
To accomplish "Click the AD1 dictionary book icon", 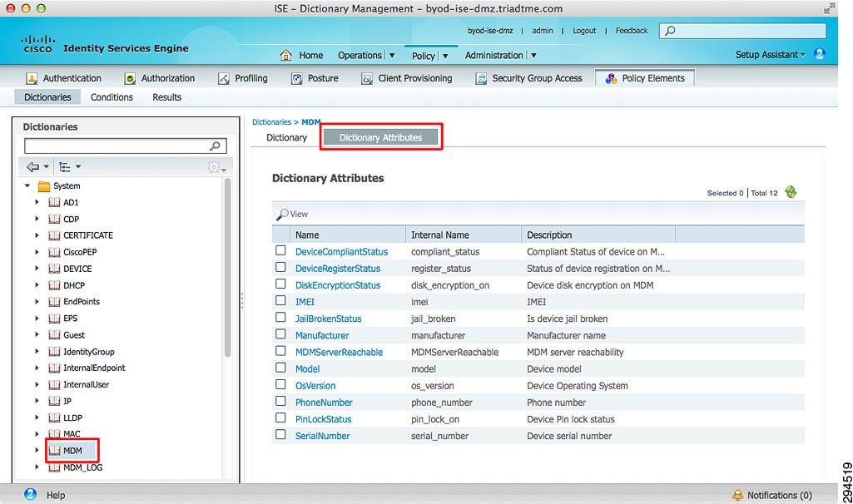I will pyautogui.click(x=54, y=203).
